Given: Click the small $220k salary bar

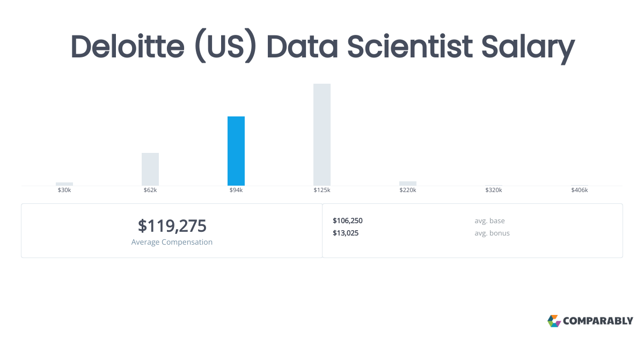Looking at the screenshot, I should tap(408, 183).
